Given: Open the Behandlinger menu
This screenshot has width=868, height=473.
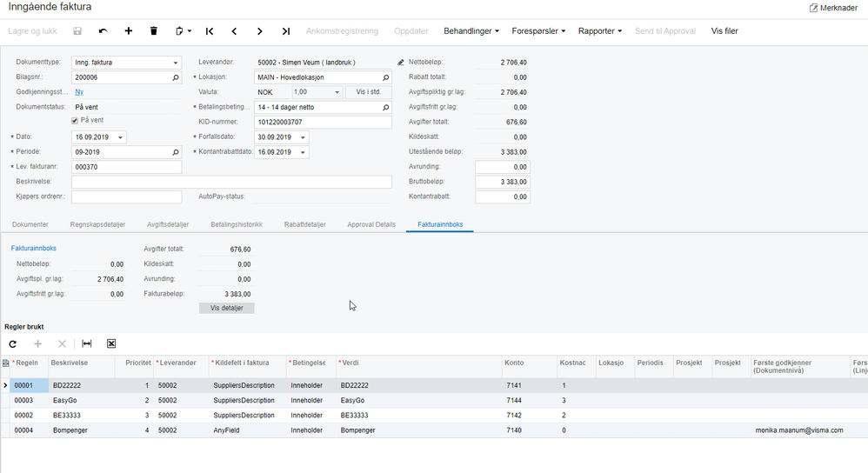Looking at the screenshot, I should (x=471, y=31).
